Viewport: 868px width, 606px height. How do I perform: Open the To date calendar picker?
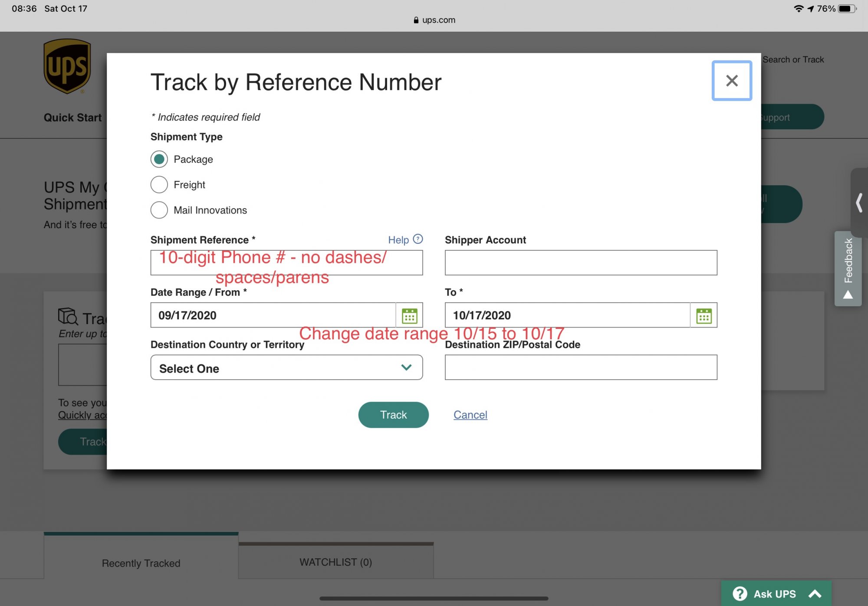(704, 315)
